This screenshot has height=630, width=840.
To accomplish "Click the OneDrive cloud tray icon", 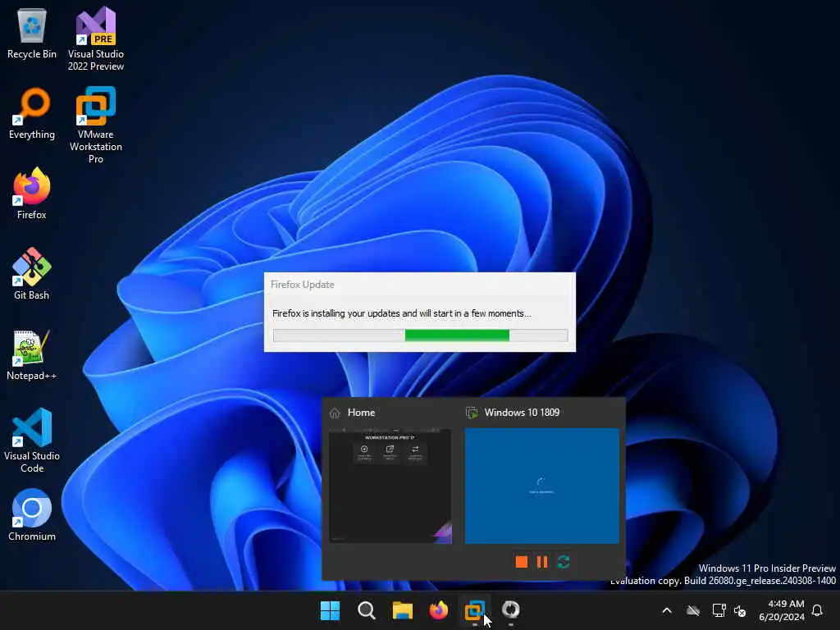I will point(693,610).
